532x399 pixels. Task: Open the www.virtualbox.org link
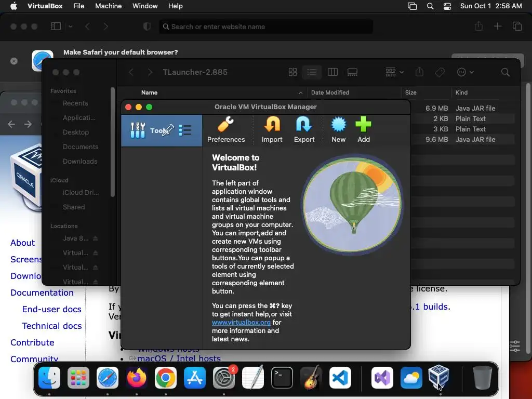click(x=241, y=322)
